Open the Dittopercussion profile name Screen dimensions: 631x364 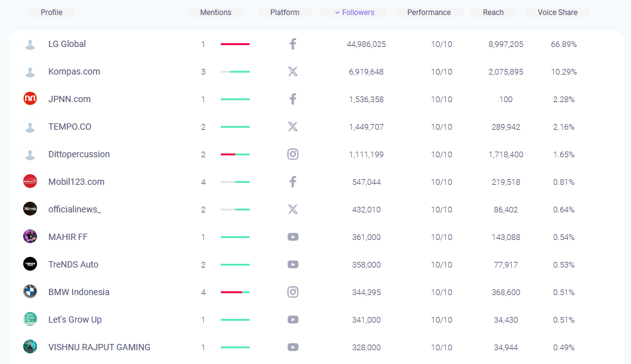(79, 154)
